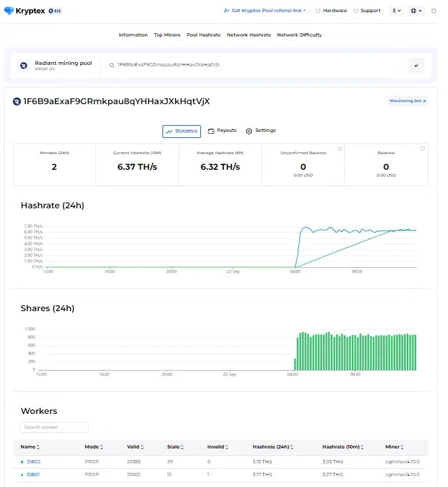
Task: Click the enter arrow button in search bar
Action: [416, 66]
